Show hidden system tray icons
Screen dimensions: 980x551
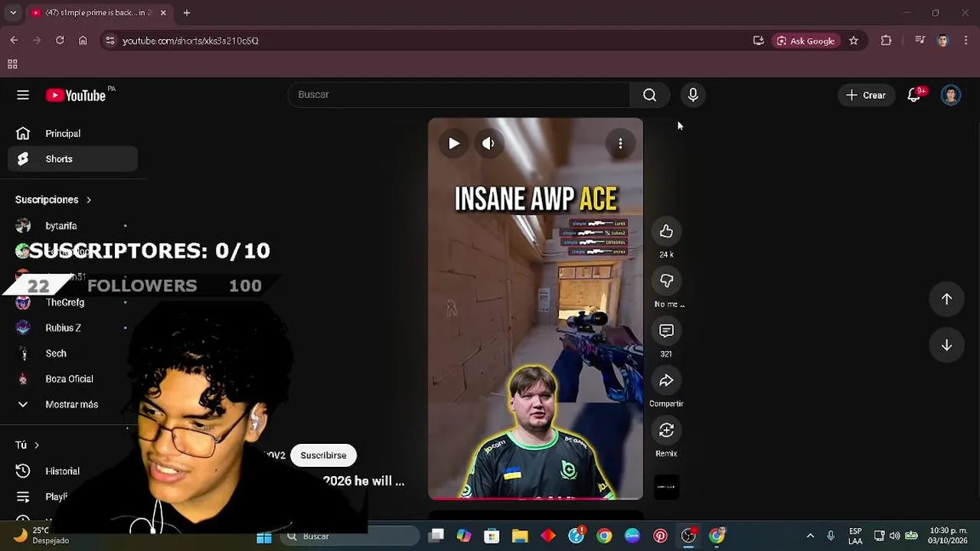810,536
